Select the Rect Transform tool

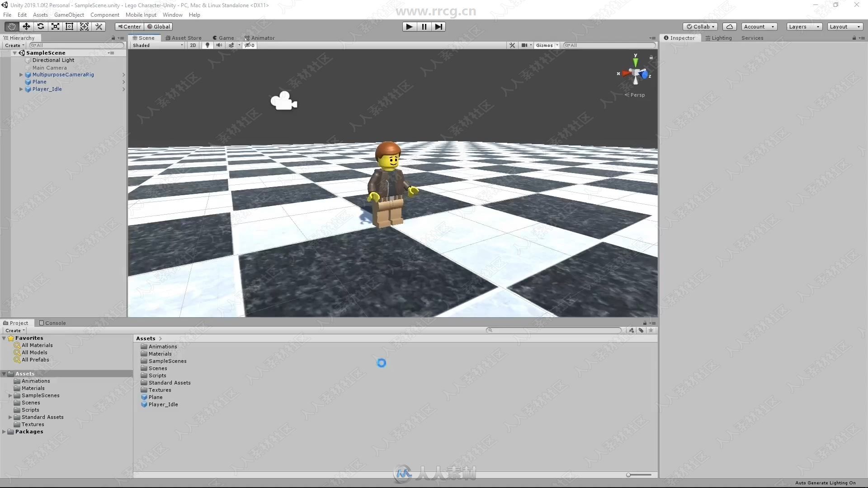70,27
